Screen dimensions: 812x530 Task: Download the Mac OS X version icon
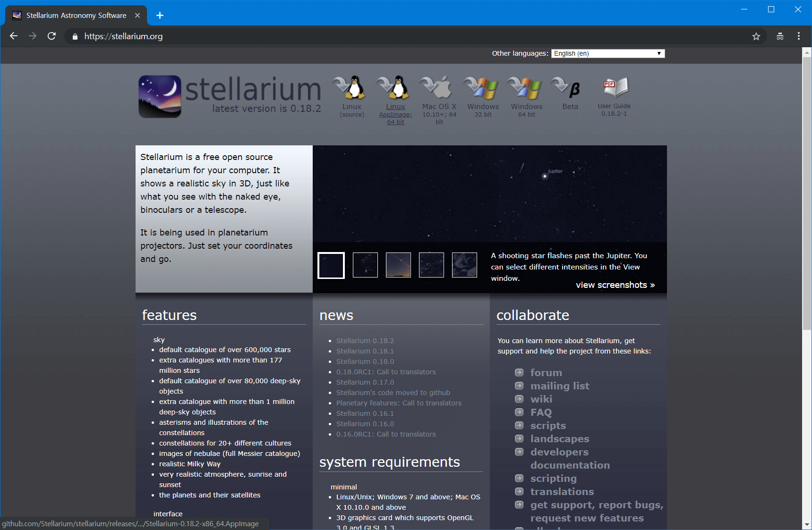[x=439, y=88]
